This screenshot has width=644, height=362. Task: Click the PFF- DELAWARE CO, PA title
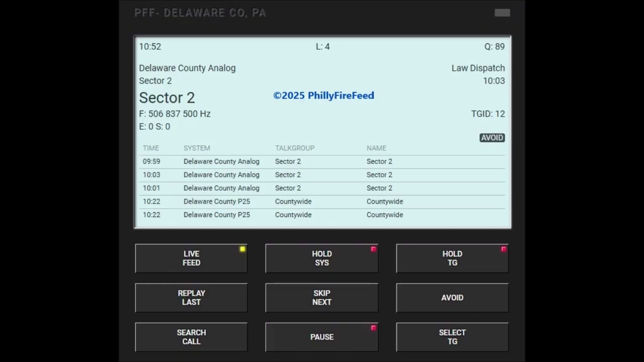coord(200,13)
